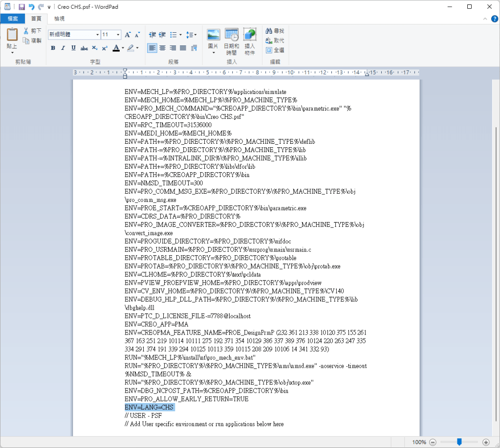Click the ENV=LANG=CHS line in document
500x448 pixels.
[x=149, y=407]
